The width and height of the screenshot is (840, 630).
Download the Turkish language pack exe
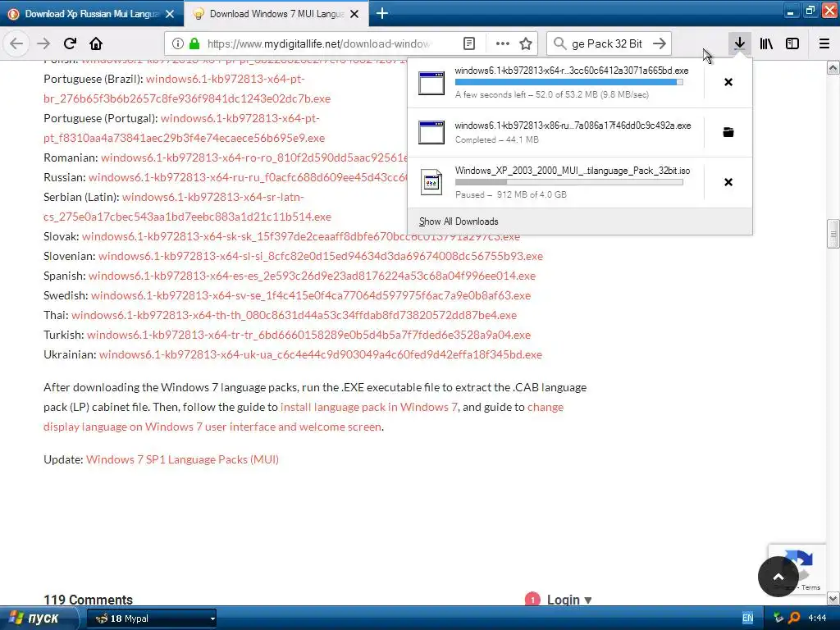click(x=308, y=335)
